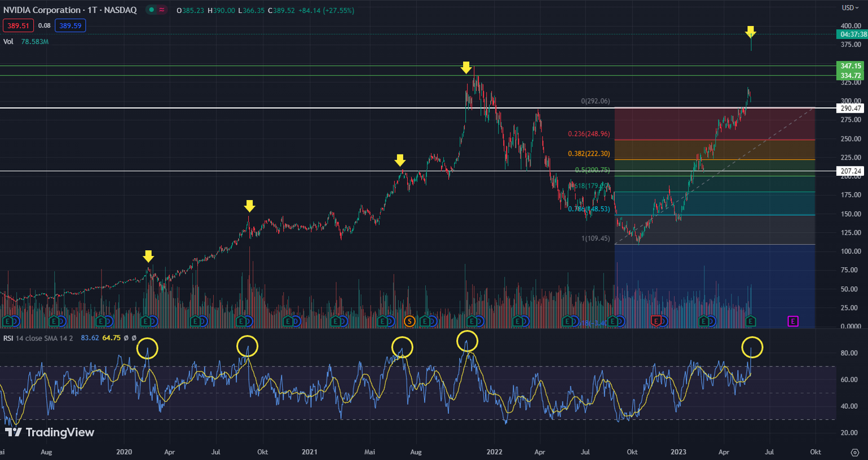Click the Mai label on time axis
The height and width of the screenshot is (460, 868).
tap(370, 452)
